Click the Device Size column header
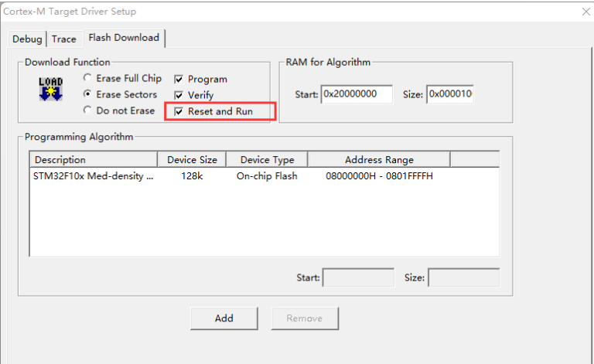This screenshot has height=364, width=594. [x=192, y=160]
